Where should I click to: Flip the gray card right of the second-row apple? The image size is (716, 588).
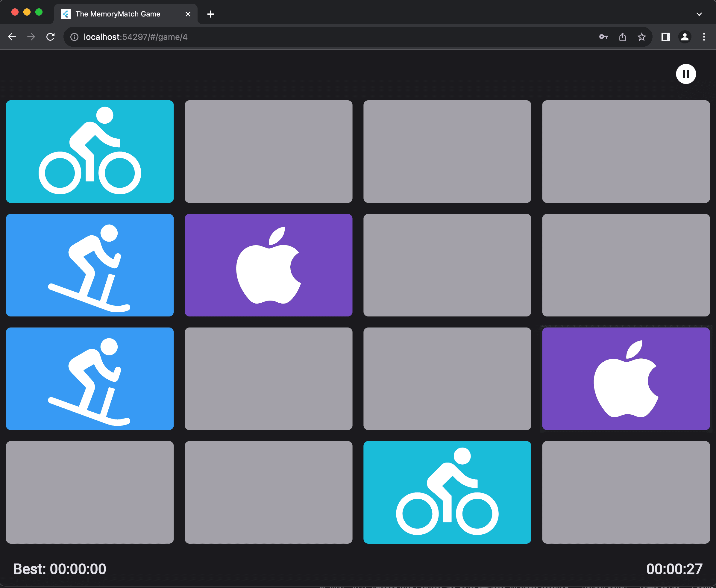447,265
